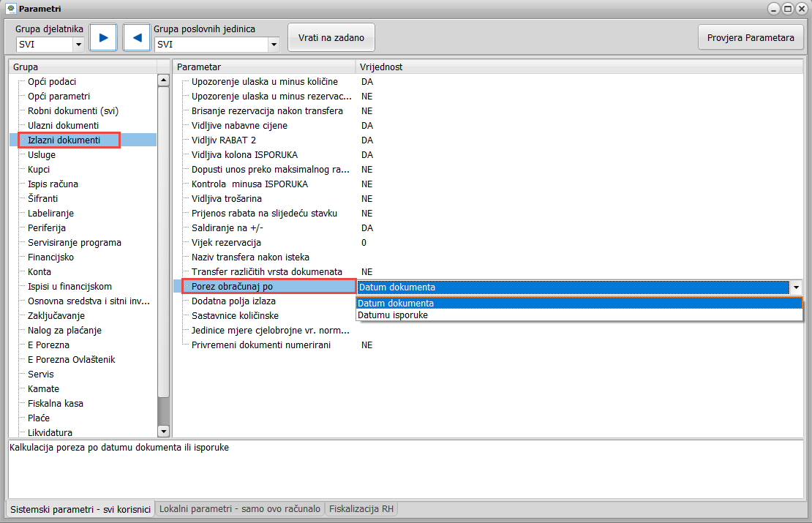Image resolution: width=812 pixels, height=523 pixels.
Task: Choose Datumu isporuke from the list
Action: click(393, 315)
